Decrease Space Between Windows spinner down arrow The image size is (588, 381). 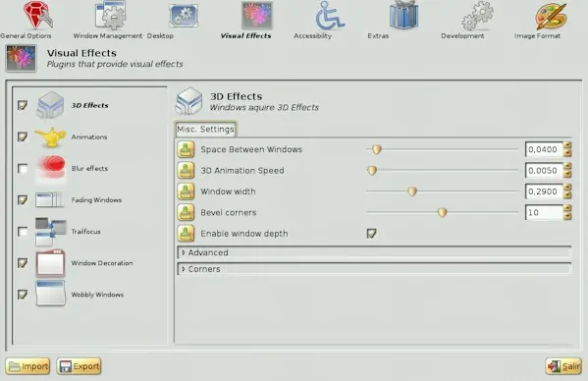(567, 153)
